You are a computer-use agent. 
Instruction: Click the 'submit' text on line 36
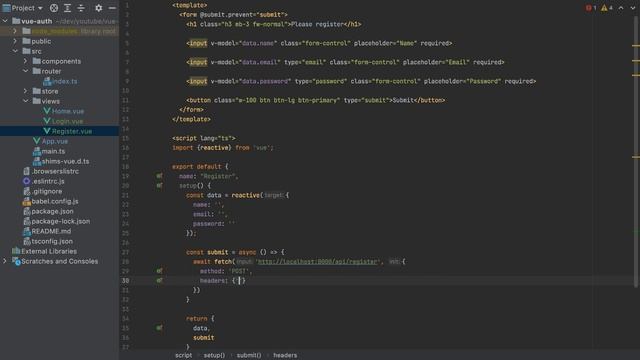click(x=203, y=338)
